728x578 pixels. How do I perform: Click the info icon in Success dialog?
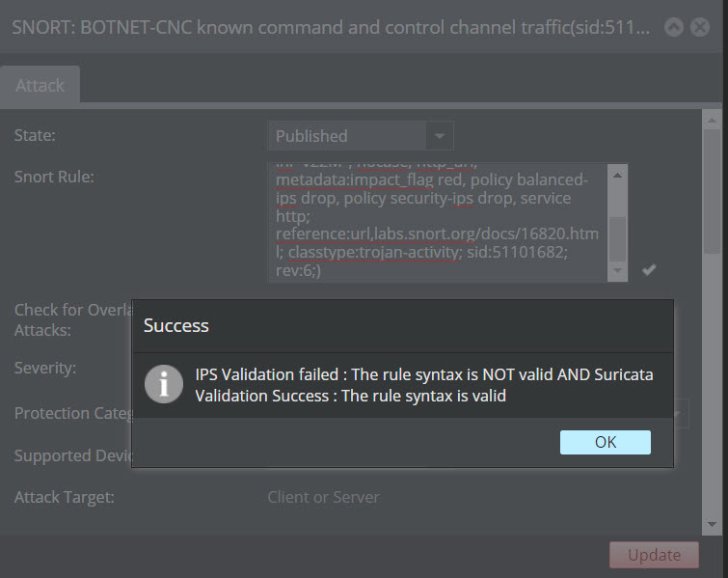point(163,384)
